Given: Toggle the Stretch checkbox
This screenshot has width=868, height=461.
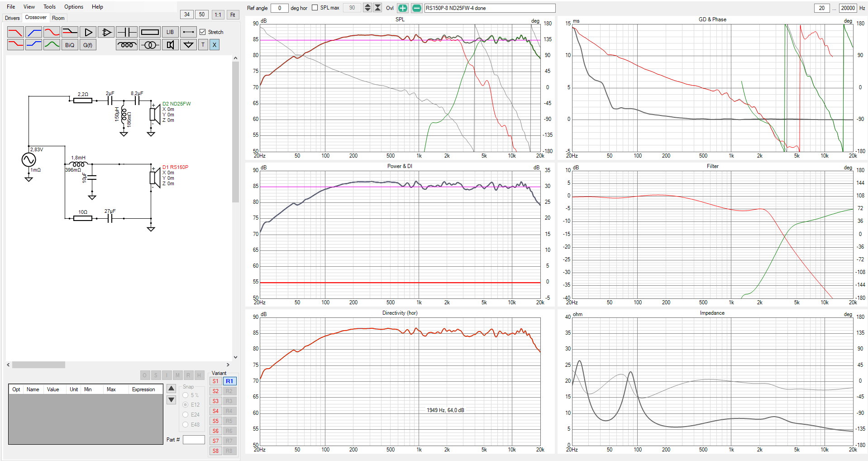Looking at the screenshot, I should coord(203,32).
